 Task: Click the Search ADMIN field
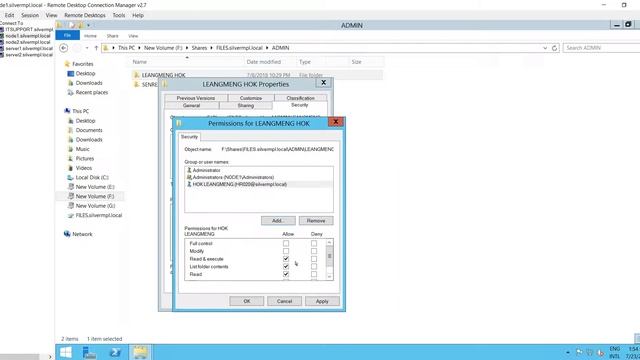coord(601,48)
